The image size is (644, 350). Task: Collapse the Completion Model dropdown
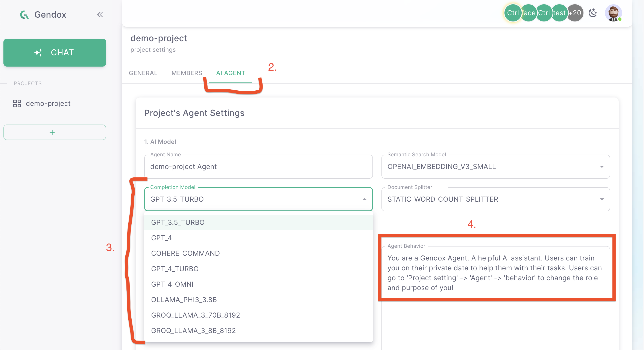pos(365,199)
